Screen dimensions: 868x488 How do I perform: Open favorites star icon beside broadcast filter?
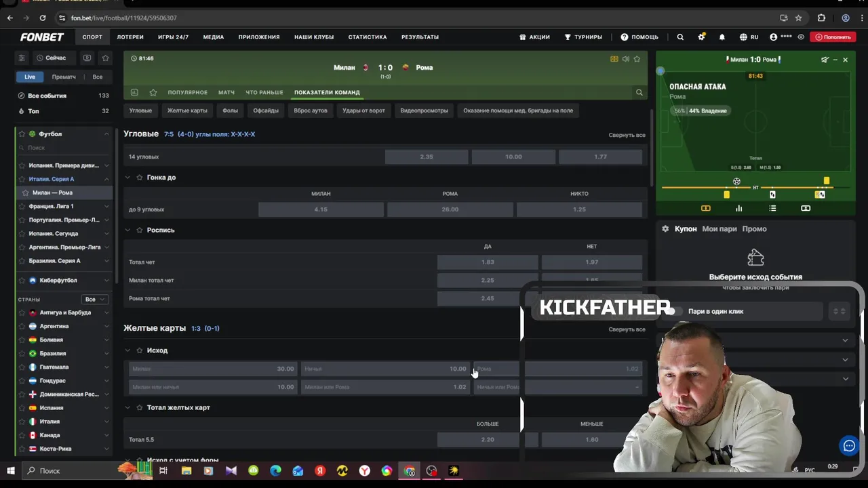click(105, 58)
